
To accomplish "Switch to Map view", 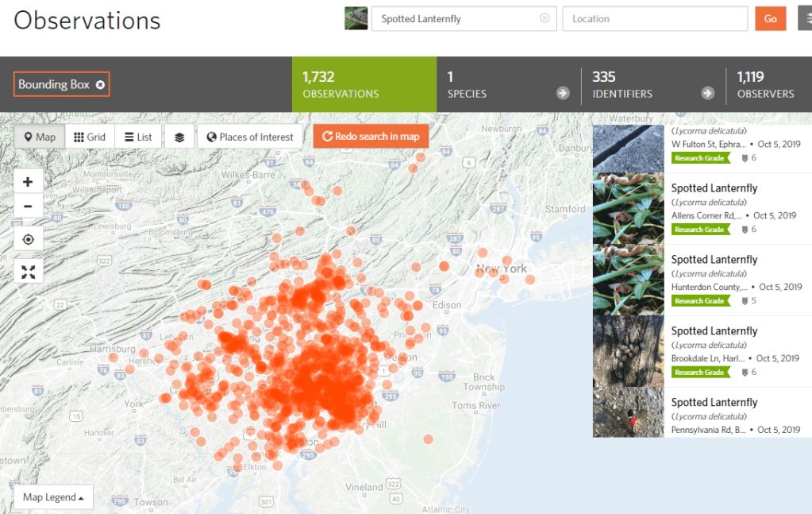I will tap(39, 137).
